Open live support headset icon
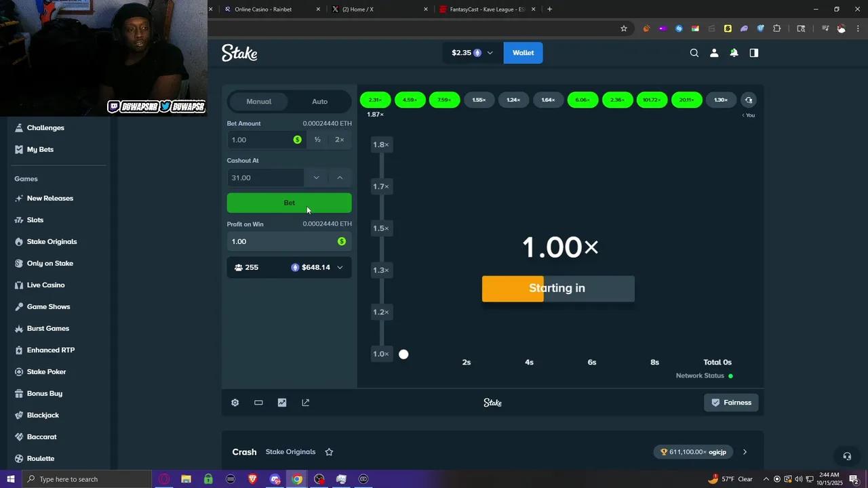Viewport: 868px width, 488px height. [846, 456]
